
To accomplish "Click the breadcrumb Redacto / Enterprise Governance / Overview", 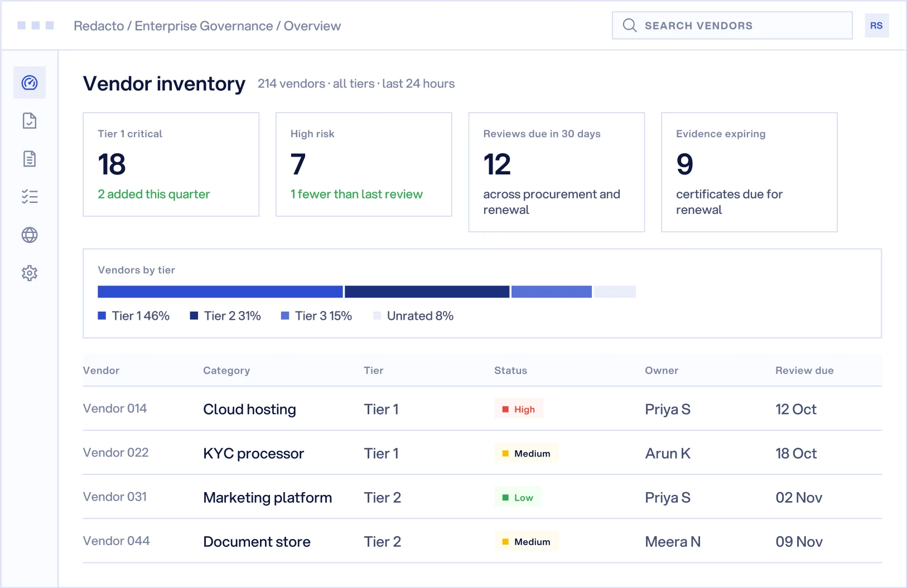I will [207, 26].
